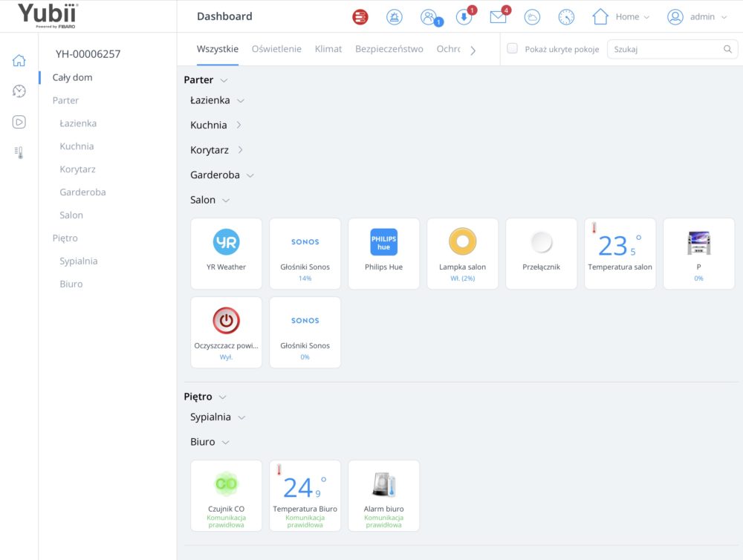Open the device tile labeled P
Image resolution: width=743 pixels, height=560 pixels.
[698, 253]
